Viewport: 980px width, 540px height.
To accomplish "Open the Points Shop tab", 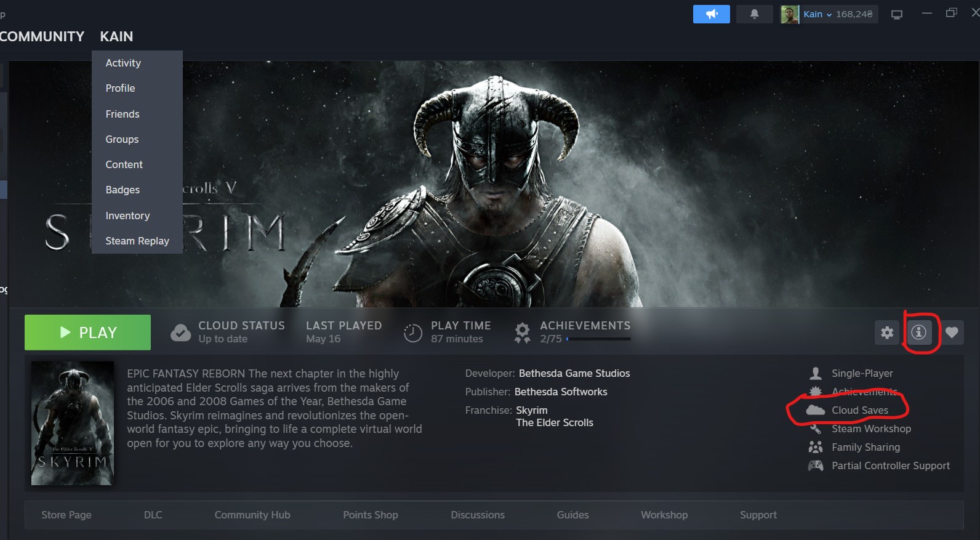I will pyautogui.click(x=371, y=515).
